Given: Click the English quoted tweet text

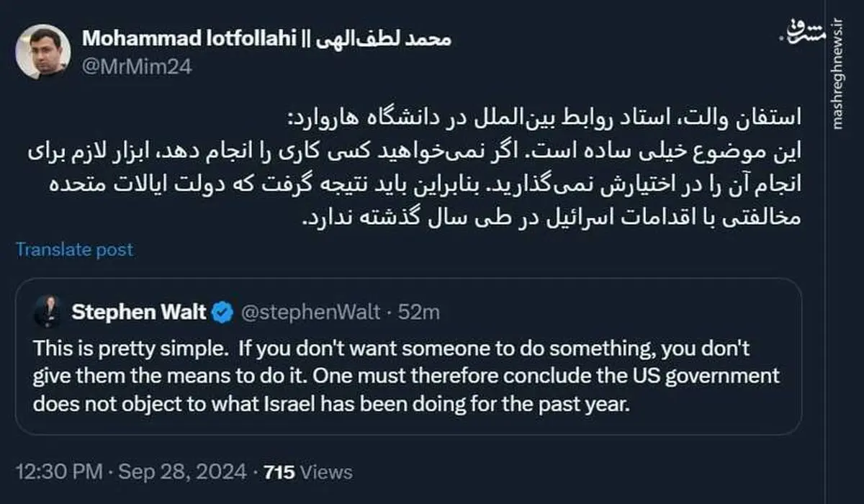Looking at the screenshot, I should pos(403,375).
